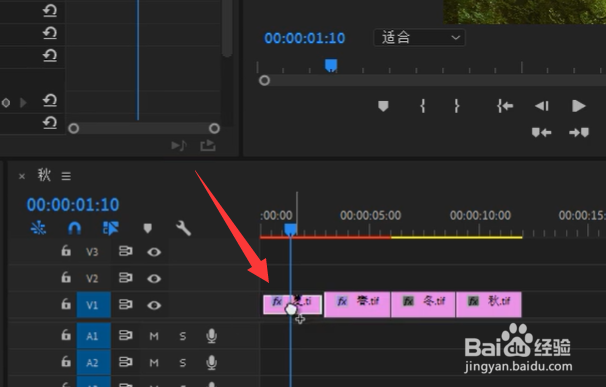Hide track V1 output eye
Screen dimensions: 606x387
tap(154, 305)
